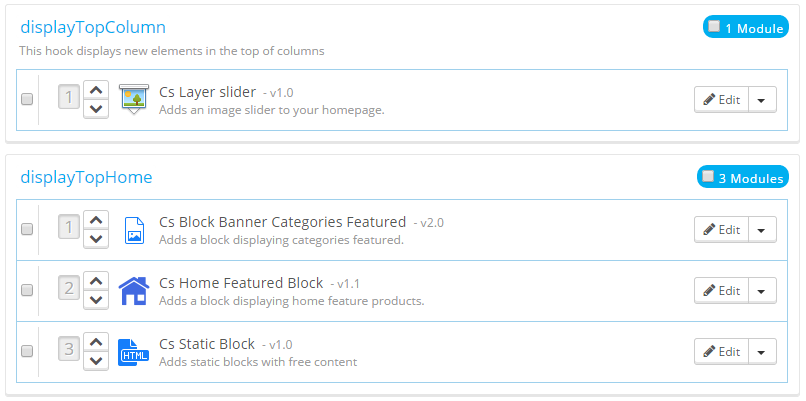The image size is (806, 401).
Task: Click the Cs Static Block HTML icon
Action: pos(134,352)
